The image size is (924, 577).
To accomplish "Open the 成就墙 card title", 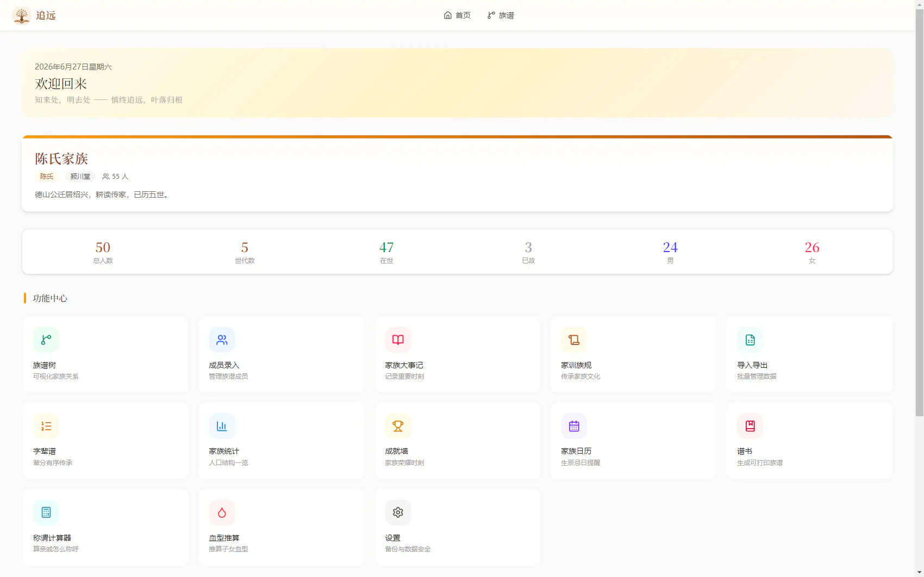I will point(396,451).
